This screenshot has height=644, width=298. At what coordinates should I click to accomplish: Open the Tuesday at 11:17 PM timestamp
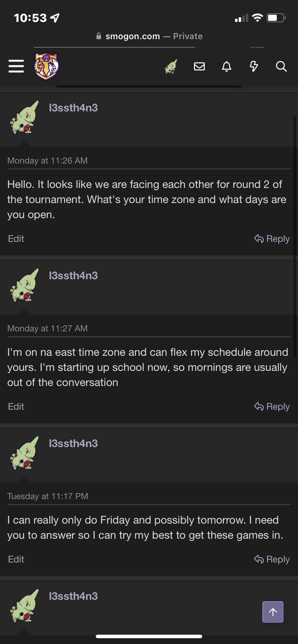48,496
